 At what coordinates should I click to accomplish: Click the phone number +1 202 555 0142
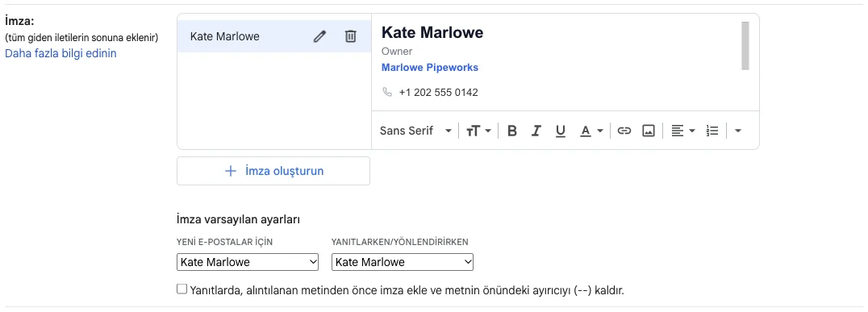[x=438, y=93]
